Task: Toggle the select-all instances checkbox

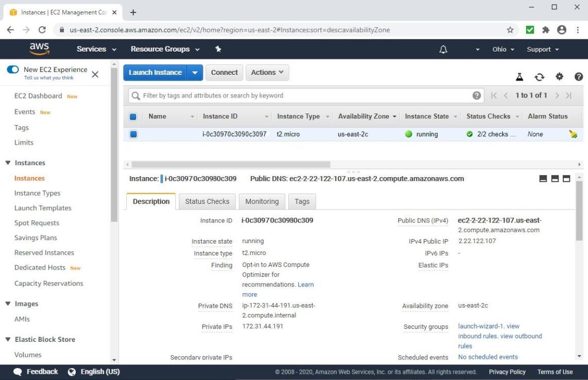Action: (x=133, y=116)
